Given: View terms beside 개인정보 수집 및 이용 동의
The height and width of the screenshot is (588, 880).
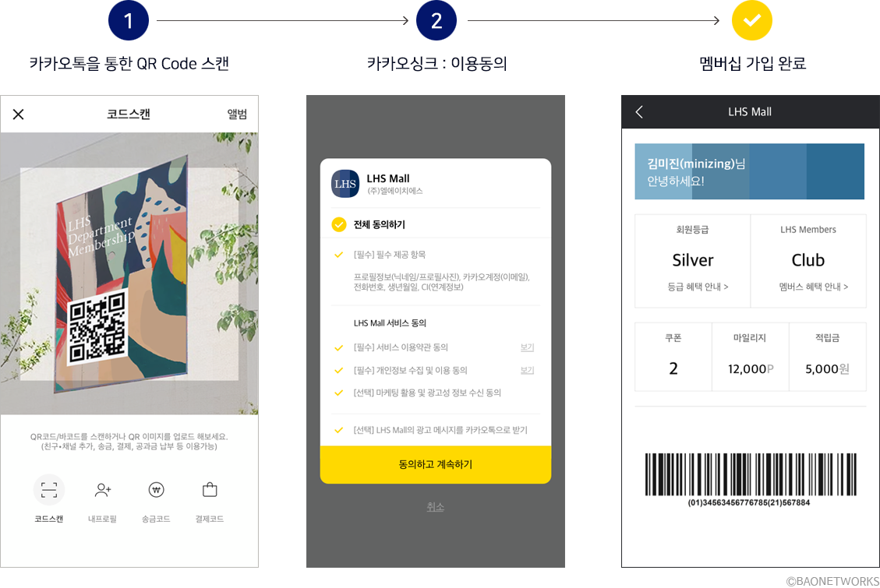Looking at the screenshot, I should [x=527, y=371].
